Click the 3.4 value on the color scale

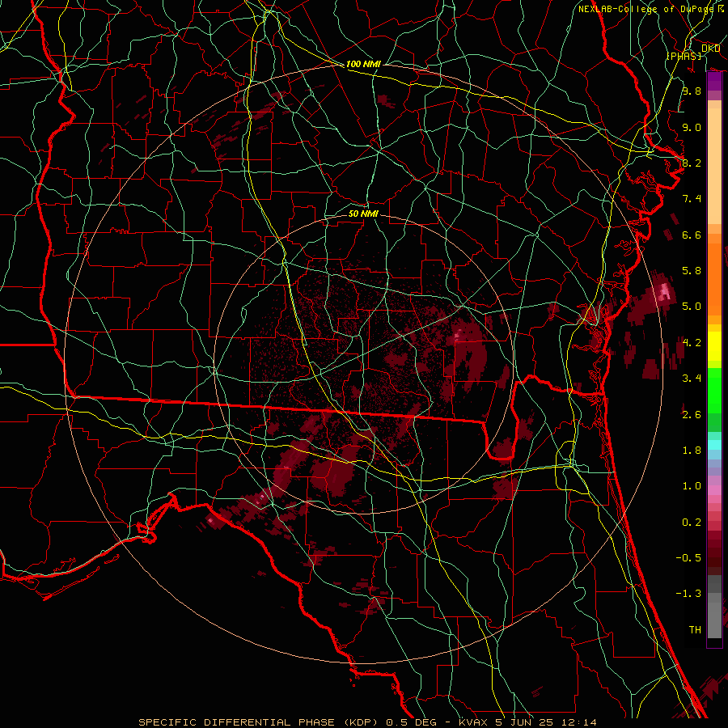click(692, 379)
